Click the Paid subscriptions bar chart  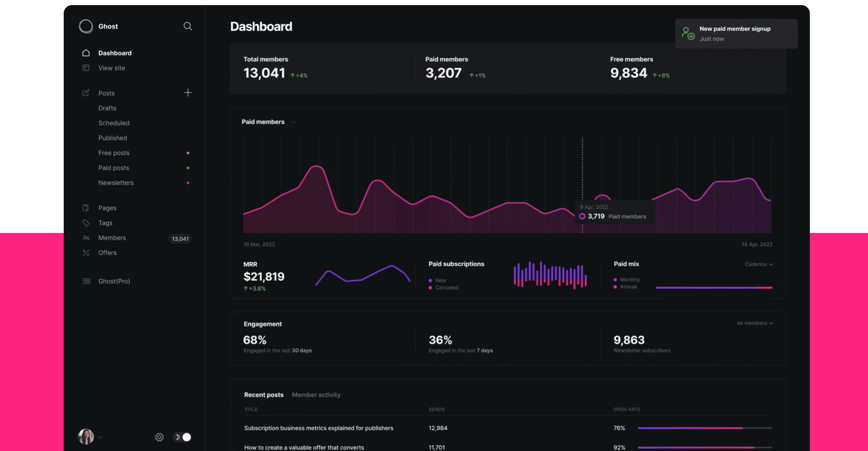(550, 275)
